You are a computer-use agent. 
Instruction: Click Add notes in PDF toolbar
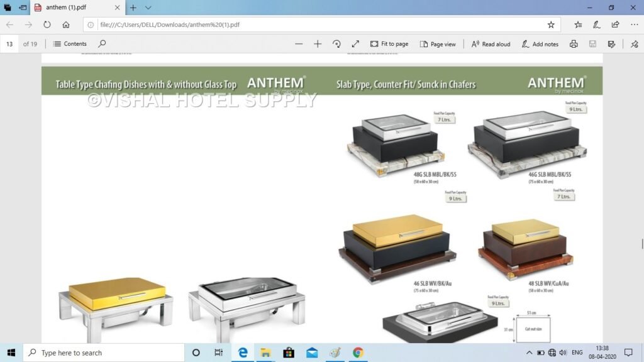click(540, 44)
